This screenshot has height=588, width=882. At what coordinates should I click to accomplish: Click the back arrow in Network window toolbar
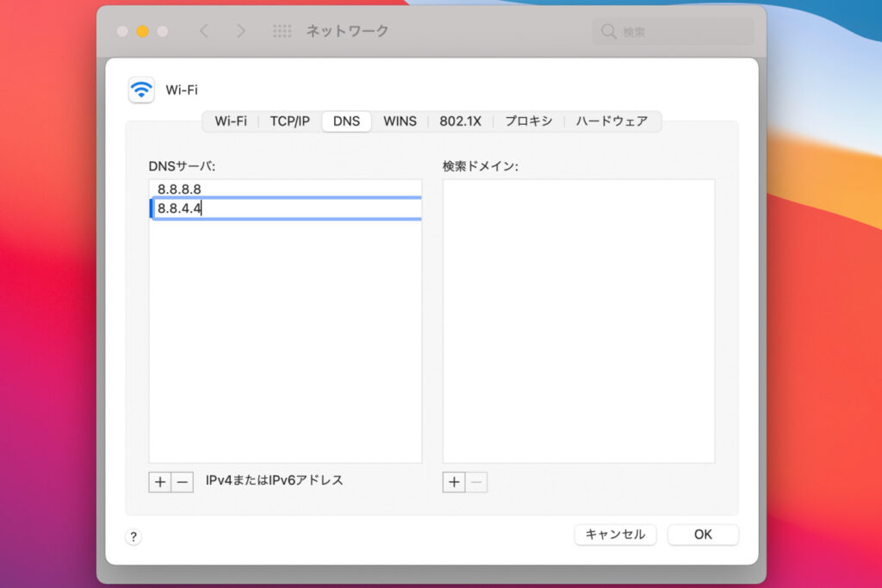[204, 31]
